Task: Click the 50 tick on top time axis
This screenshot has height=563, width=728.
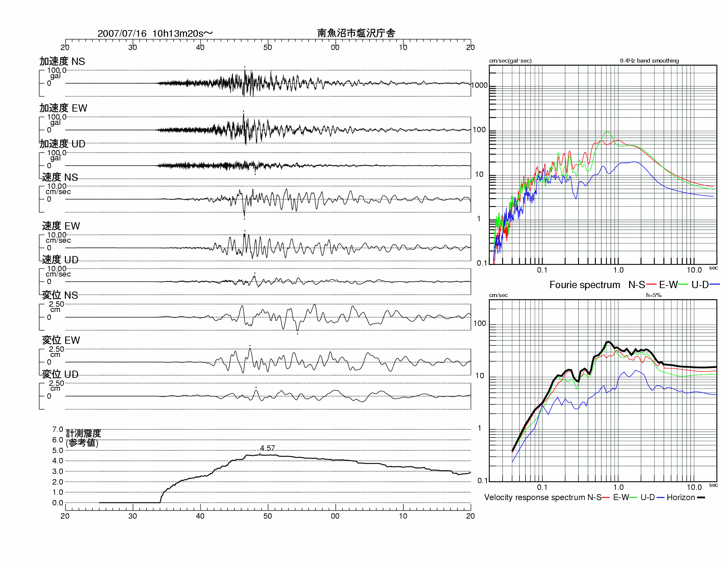Action: pyautogui.click(x=267, y=47)
